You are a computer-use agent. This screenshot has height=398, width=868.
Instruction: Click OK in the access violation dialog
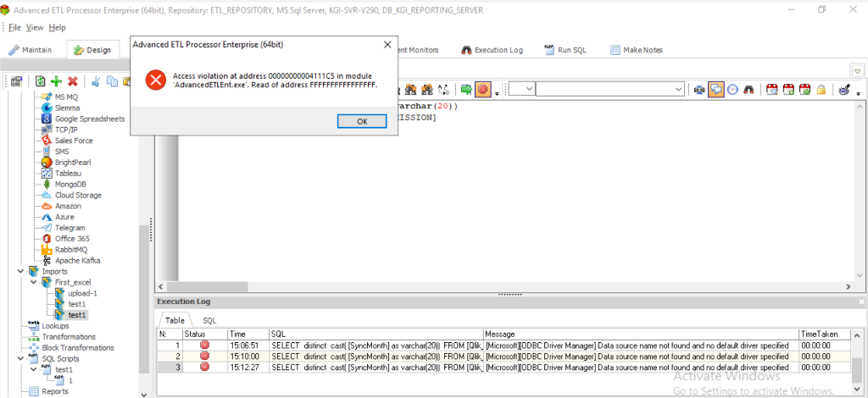click(x=362, y=122)
